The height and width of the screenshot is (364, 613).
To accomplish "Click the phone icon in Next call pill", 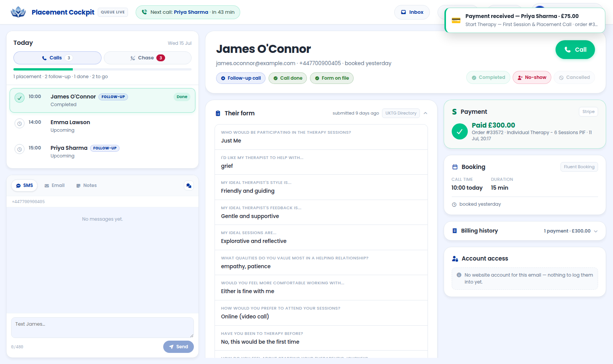I will [x=144, y=12].
